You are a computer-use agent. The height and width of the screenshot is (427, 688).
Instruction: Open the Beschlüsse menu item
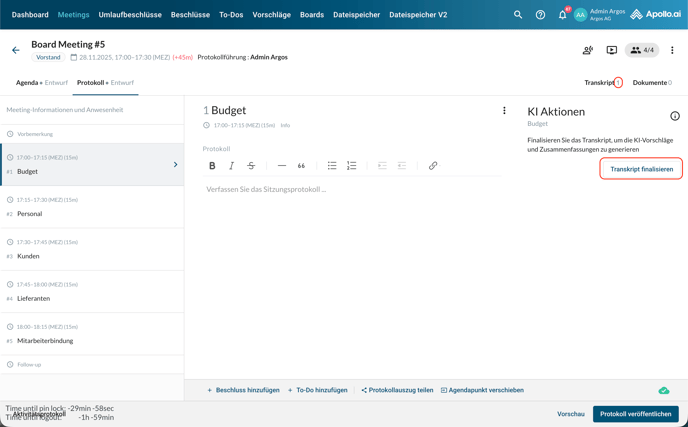(x=190, y=15)
